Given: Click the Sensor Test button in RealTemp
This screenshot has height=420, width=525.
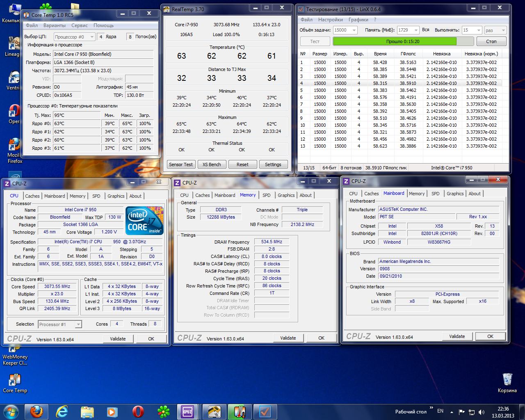Looking at the screenshot, I should (181, 164).
